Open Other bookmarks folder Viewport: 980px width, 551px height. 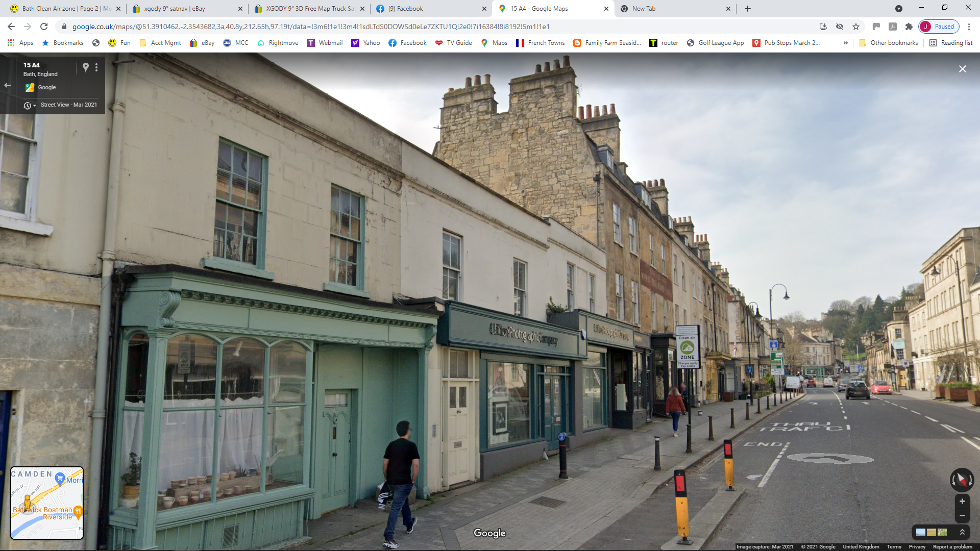tap(888, 43)
